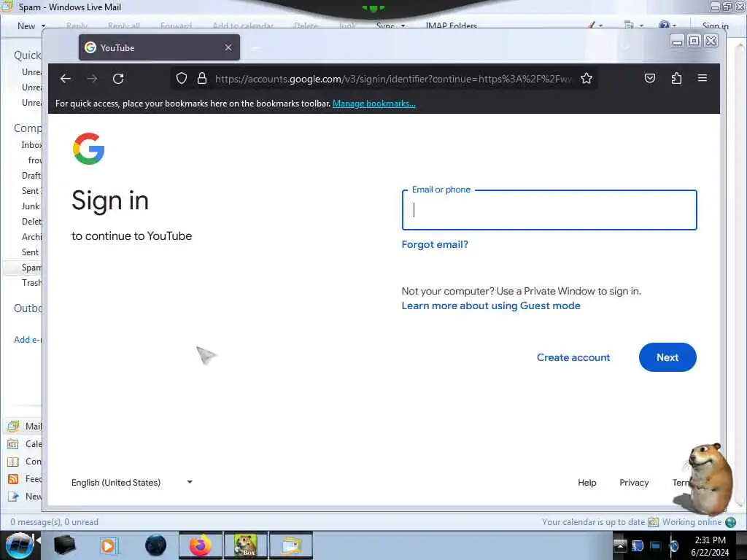Open the Drafts folder in Windows Live Mail
Viewport: 747px width, 560px height.
click(31, 175)
